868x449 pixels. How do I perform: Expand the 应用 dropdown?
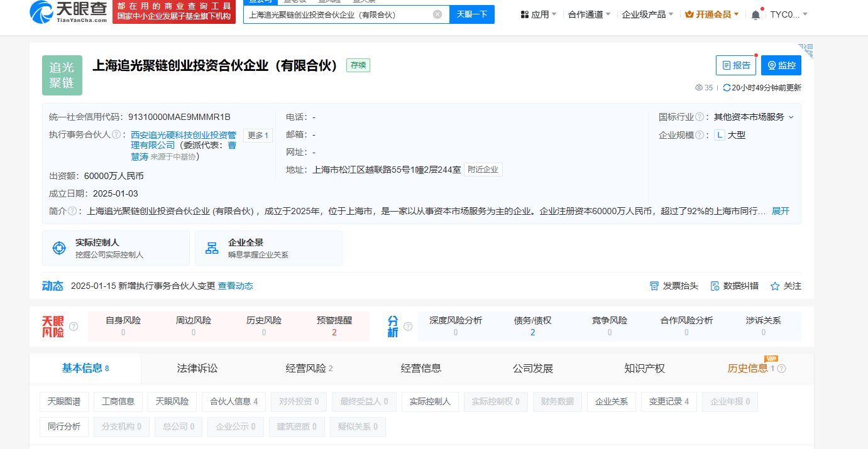(x=556, y=14)
